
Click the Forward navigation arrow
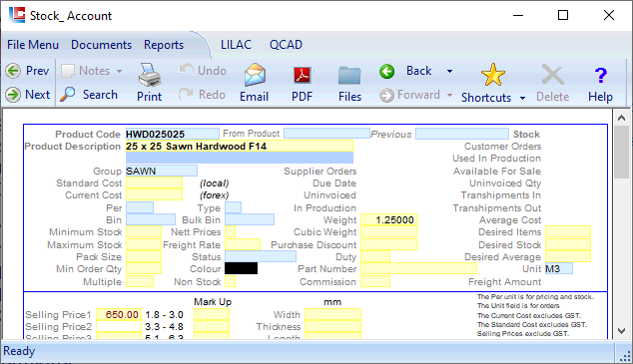pyautogui.click(x=386, y=95)
